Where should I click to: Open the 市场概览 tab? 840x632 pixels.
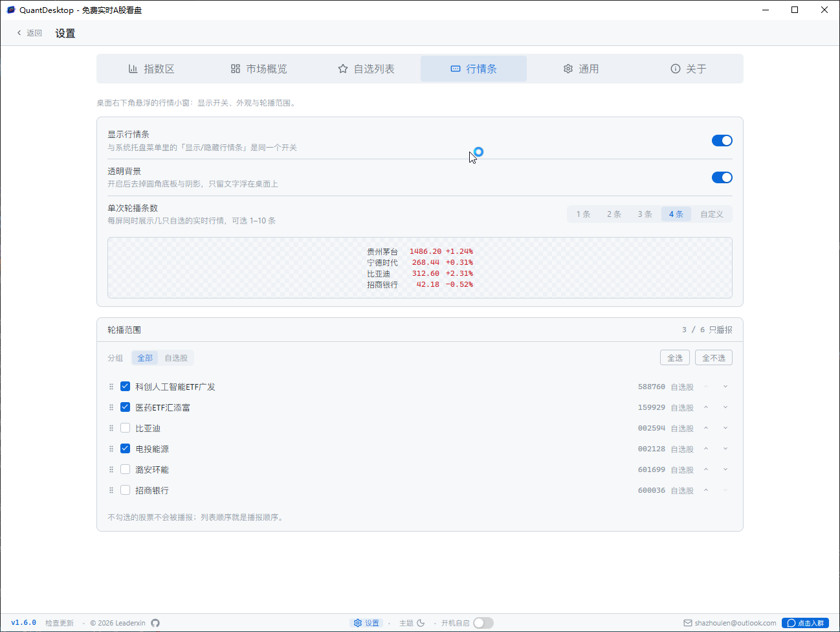(259, 69)
